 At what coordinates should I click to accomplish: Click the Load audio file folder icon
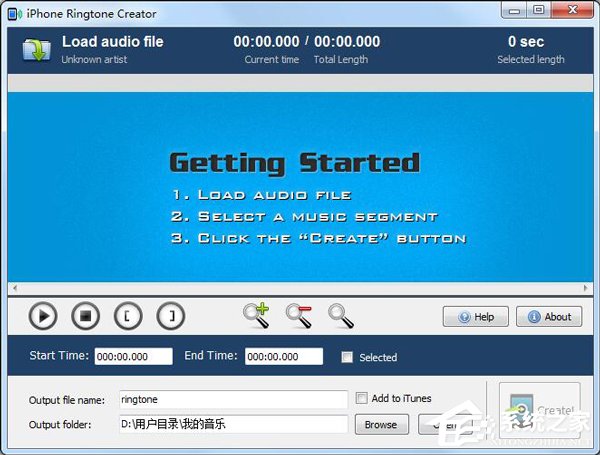tap(36, 50)
